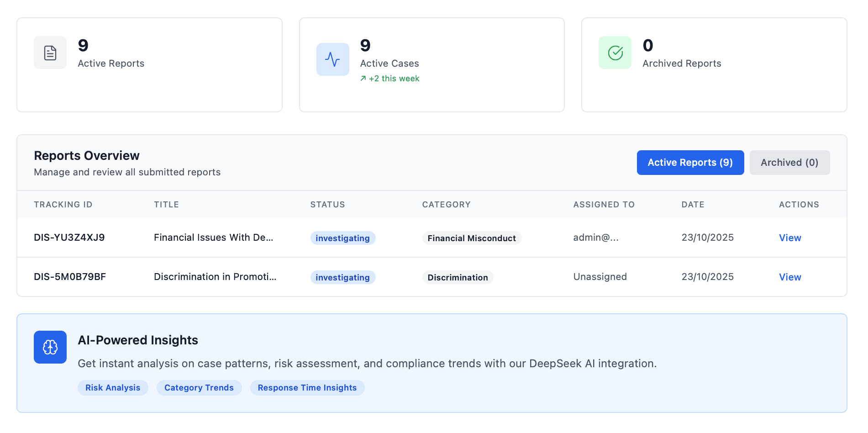Click the document icon on Active Reports card
868x433 pixels.
pyautogui.click(x=50, y=52)
